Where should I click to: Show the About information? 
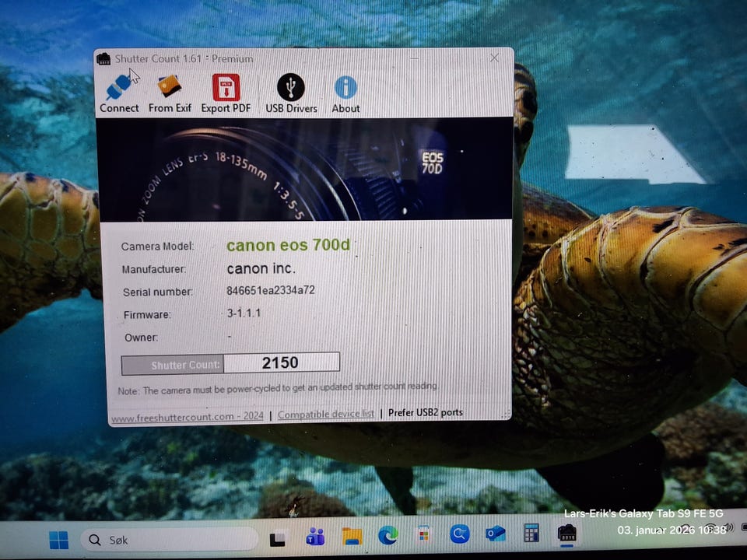[345, 94]
